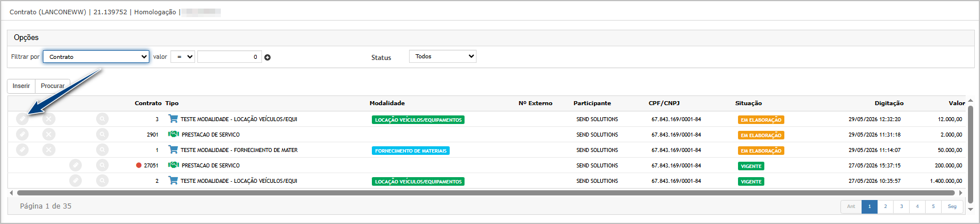
Task: Click edit pencil icon for contract 2901
Action: [22, 134]
